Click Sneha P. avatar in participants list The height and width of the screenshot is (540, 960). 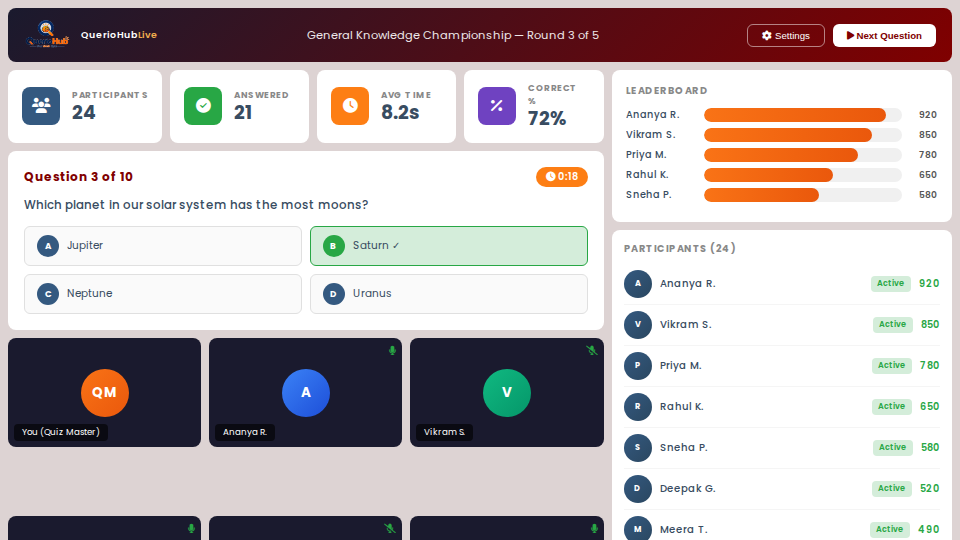coord(638,448)
